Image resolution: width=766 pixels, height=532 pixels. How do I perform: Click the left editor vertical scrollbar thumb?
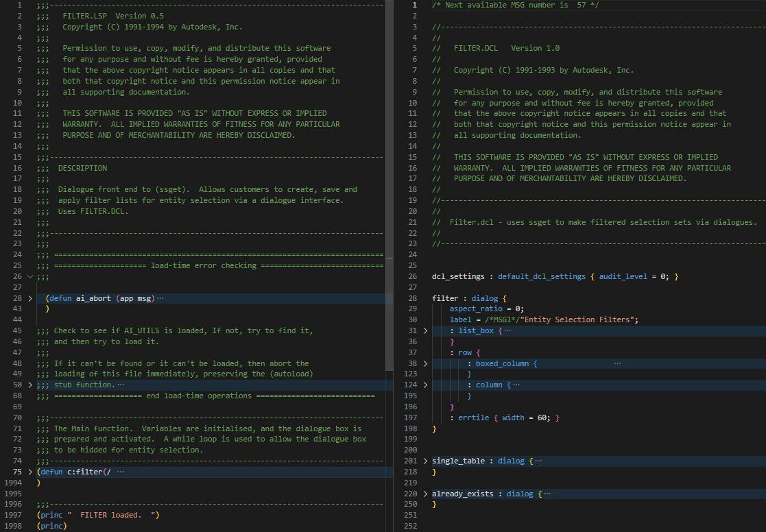pyautogui.click(x=390, y=186)
